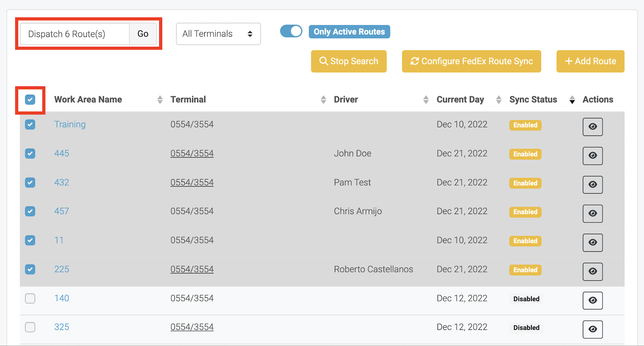Open eye icon for route 325
Image resolution: width=644 pixels, height=346 pixels.
point(592,329)
